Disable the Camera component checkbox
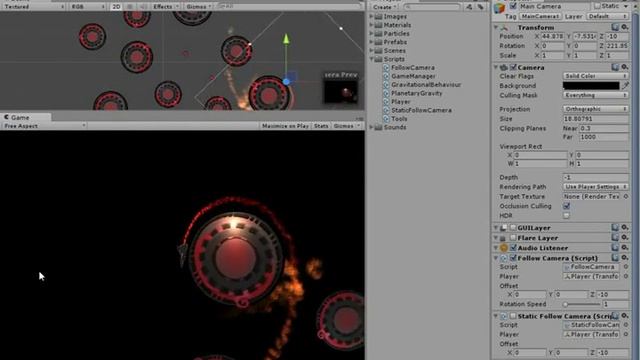This screenshot has height=360, width=640. click(513, 67)
